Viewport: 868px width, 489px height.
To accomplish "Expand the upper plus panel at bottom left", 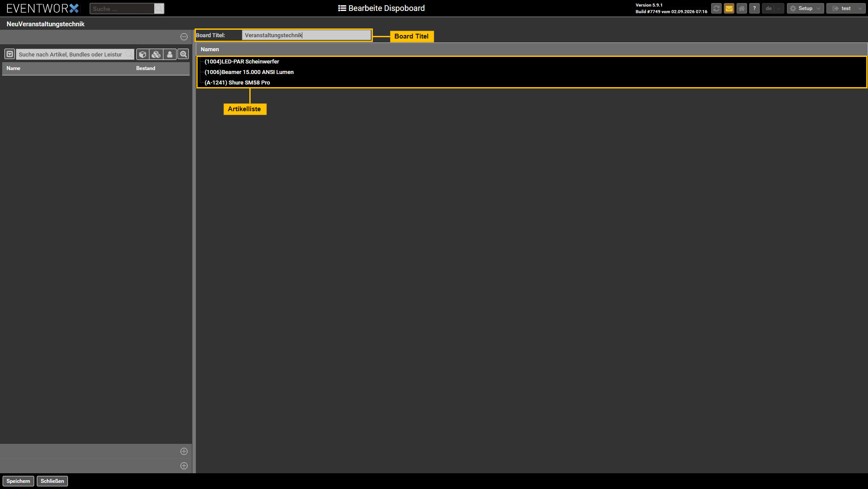I will pos(184,451).
